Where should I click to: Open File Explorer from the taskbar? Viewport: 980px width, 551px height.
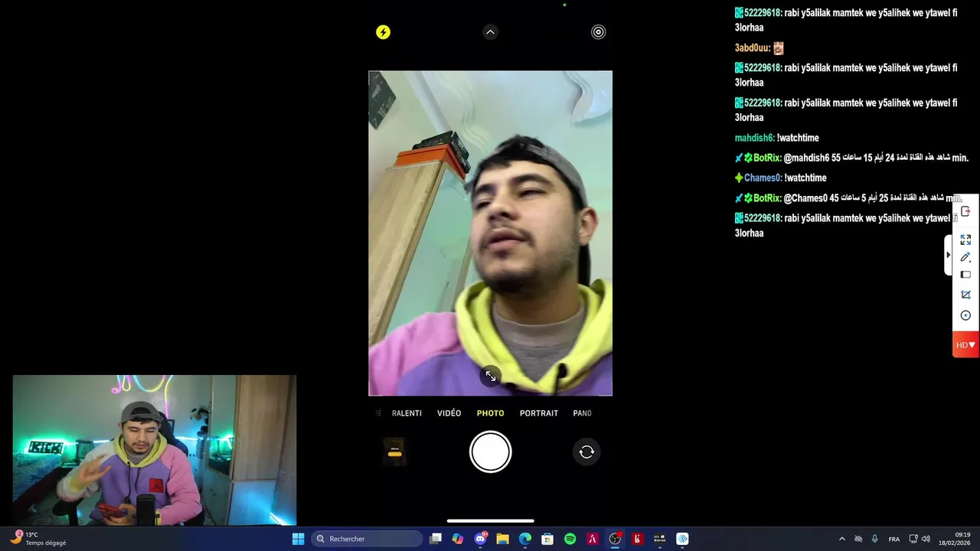503,539
